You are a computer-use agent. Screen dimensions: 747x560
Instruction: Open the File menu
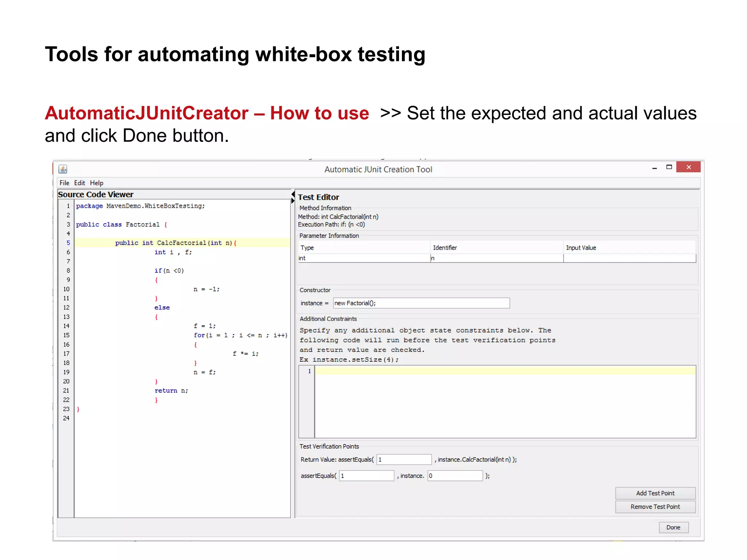point(64,183)
